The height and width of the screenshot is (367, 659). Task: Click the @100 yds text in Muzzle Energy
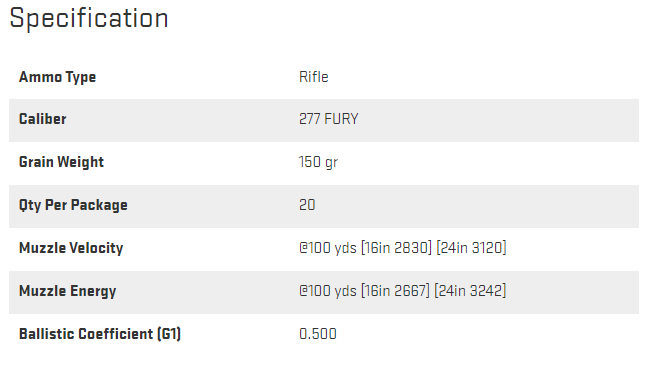point(328,291)
